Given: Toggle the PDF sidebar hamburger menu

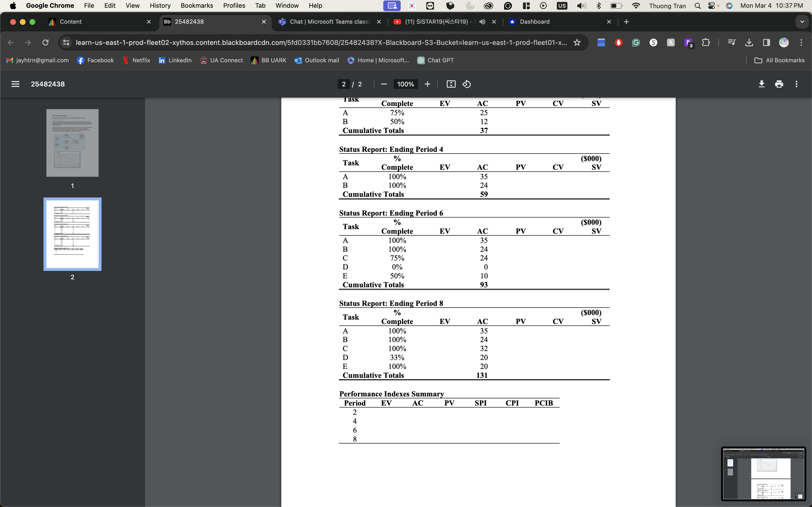Looking at the screenshot, I should 15,84.
